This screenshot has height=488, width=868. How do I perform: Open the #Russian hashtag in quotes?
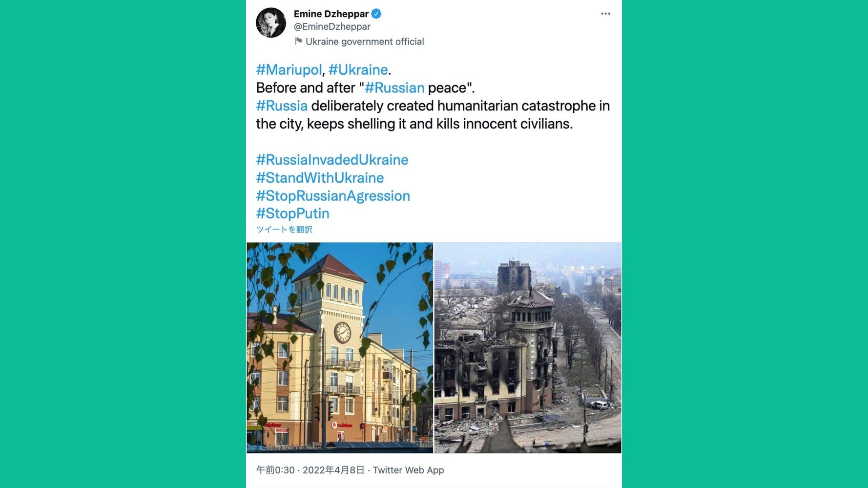(x=394, y=88)
